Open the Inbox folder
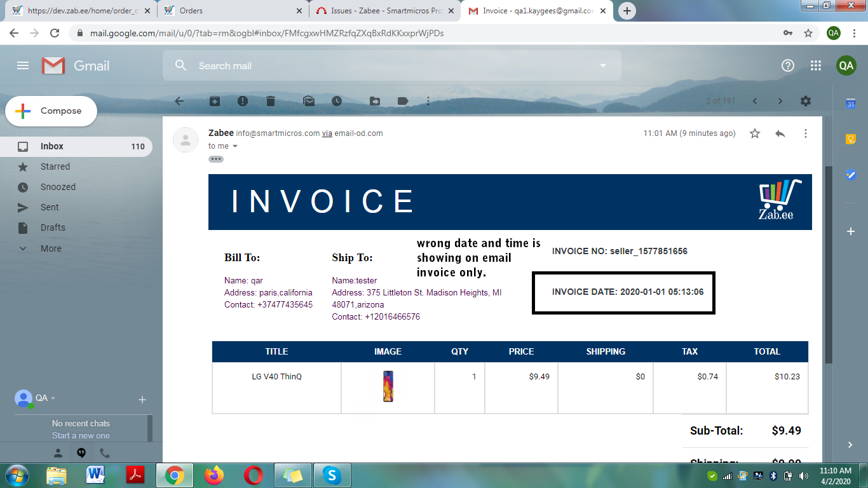Viewport: 868px width, 488px height. point(76,146)
